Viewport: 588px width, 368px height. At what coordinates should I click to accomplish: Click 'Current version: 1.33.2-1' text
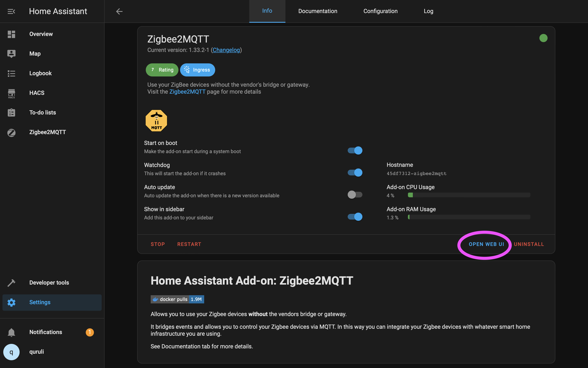(x=178, y=50)
